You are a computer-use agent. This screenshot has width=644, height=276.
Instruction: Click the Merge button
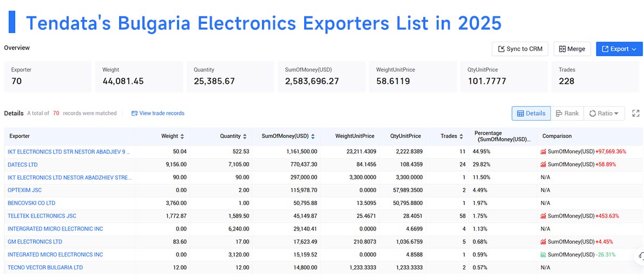pyautogui.click(x=572, y=49)
